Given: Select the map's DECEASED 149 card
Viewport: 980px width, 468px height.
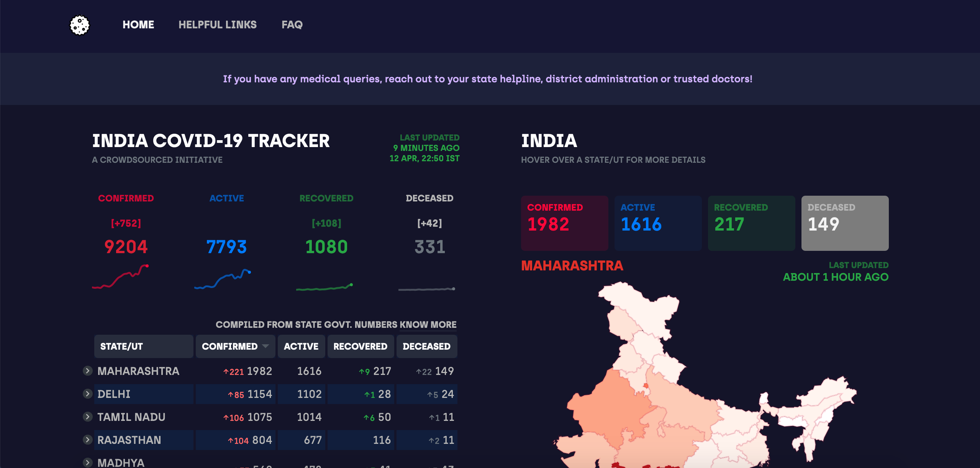Looking at the screenshot, I should (845, 223).
